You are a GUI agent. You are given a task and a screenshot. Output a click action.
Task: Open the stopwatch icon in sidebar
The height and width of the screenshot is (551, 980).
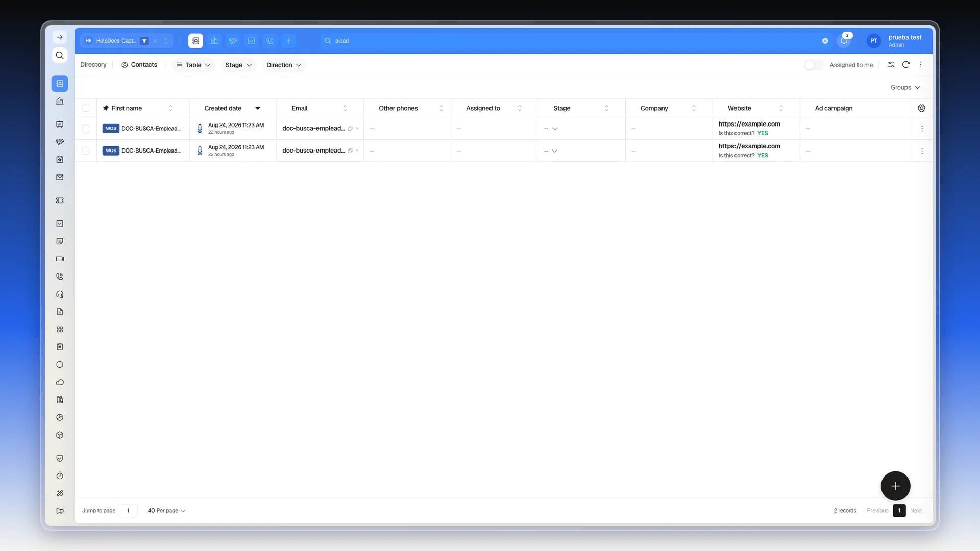pyautogui.click(x=60, y=475)
